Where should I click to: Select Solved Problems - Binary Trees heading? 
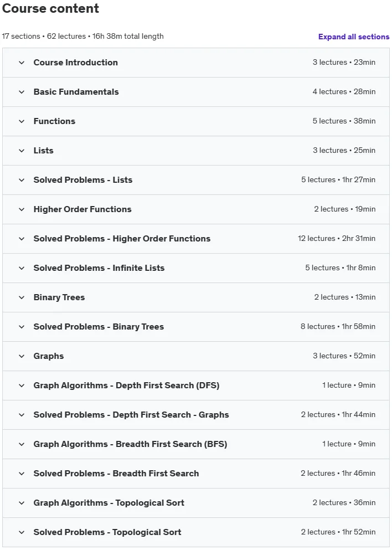click(99, 327)
